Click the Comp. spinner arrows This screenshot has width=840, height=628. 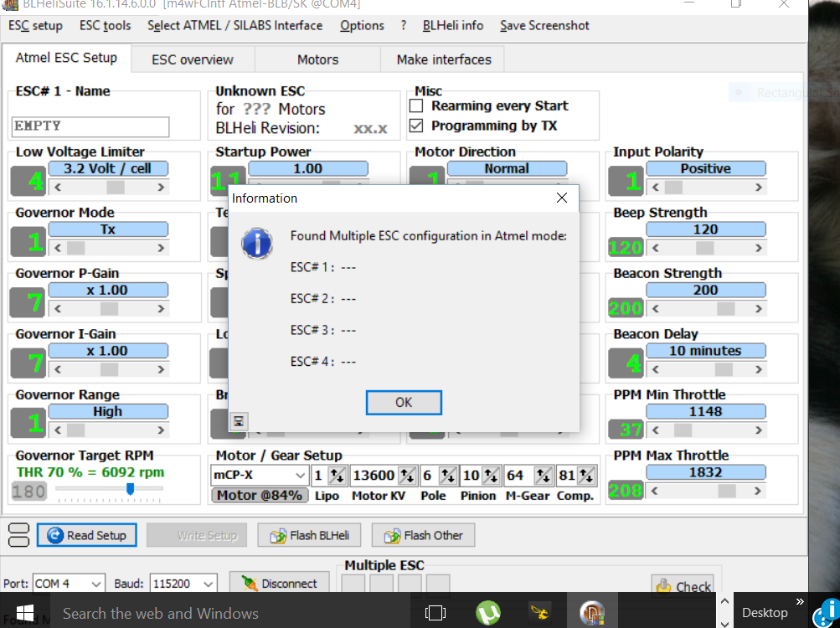tap(586, 475)
